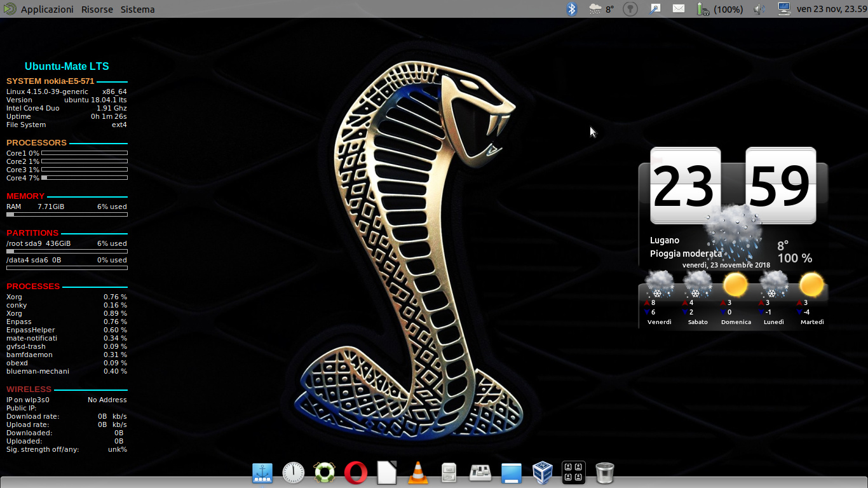This screenshot has width=868, height=488.
Task: Click the blue desktop window dock icon
Action: [x=512, y=473]
